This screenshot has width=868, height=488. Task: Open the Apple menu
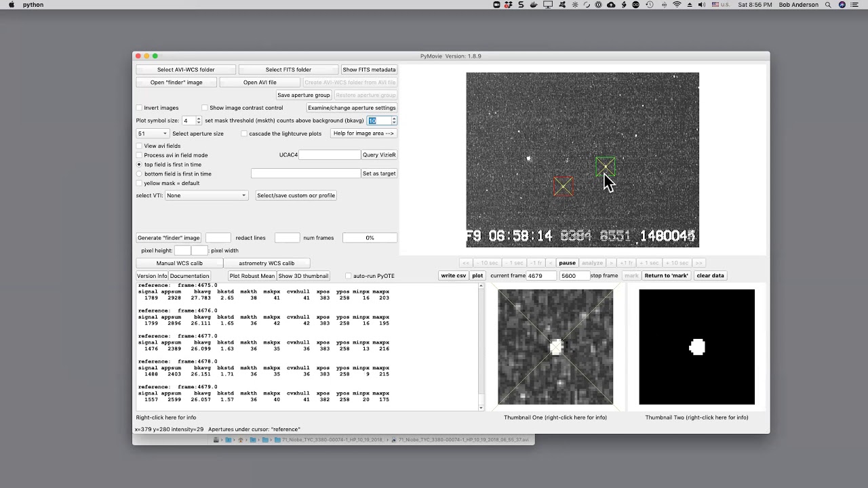click(11, 5)
